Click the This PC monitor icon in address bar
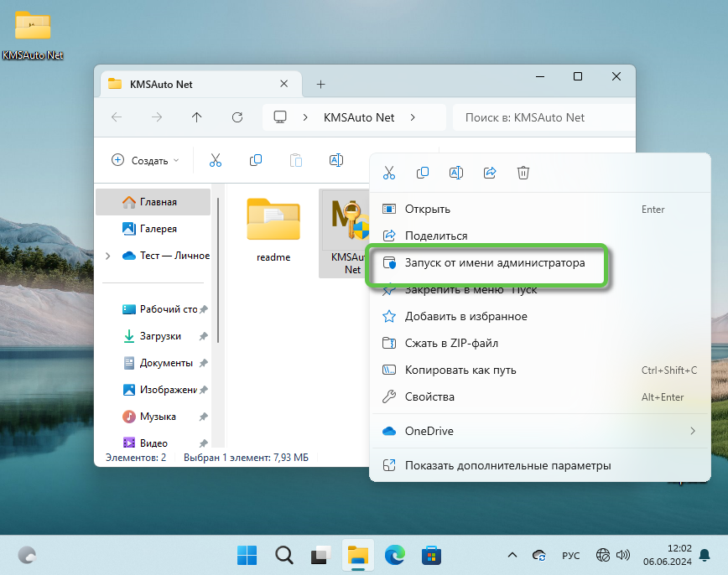 (x=280, y=117)
